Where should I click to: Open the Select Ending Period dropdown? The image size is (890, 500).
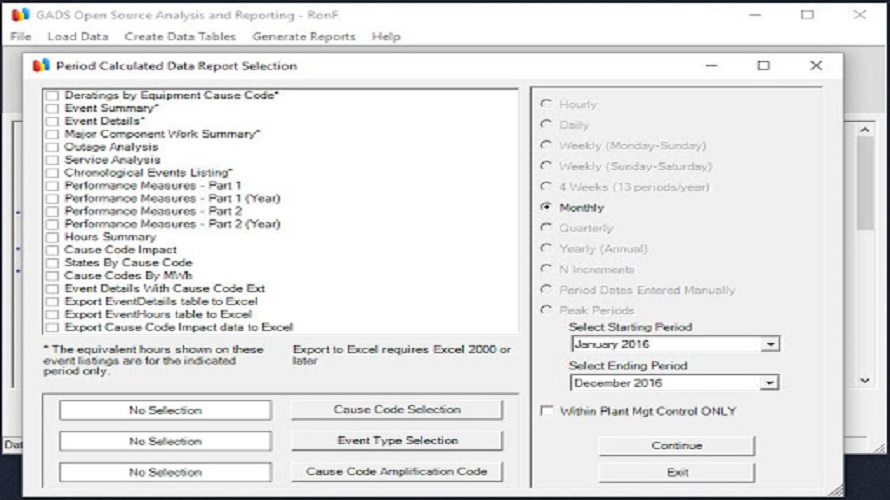click(x=769, y=383)
